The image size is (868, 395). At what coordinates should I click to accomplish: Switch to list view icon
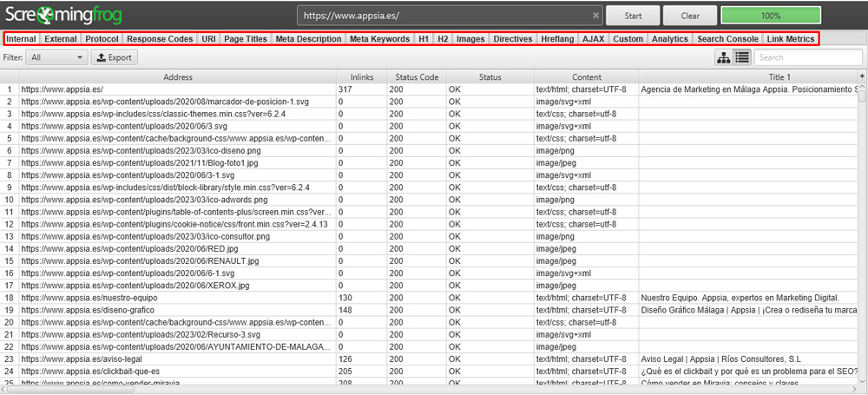(x=742, y=57)
